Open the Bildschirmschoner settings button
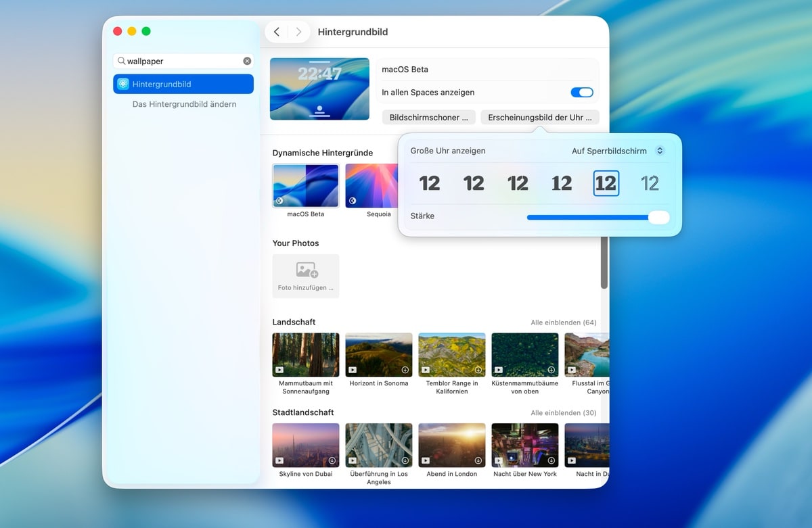The width and height of the screenshot is (812, 528). (428, 117)
